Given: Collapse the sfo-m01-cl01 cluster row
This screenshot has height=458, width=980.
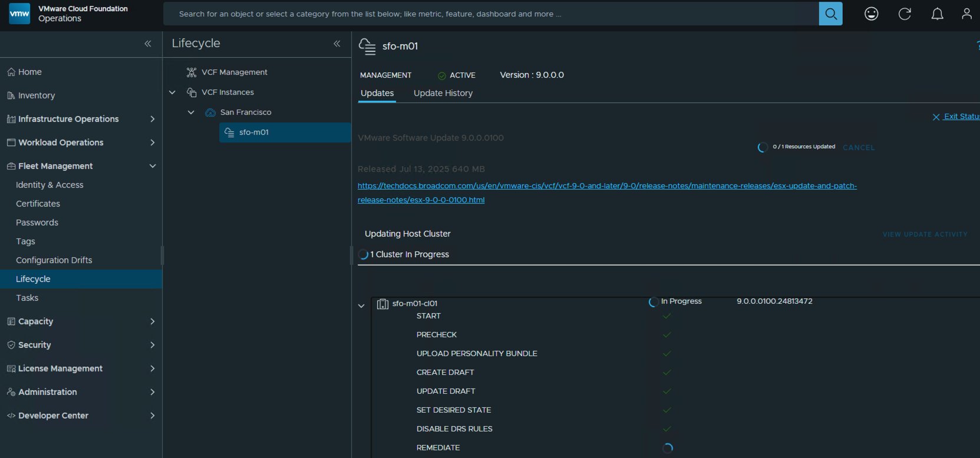Looking at the screenshot, I should (x=361, y=306).
